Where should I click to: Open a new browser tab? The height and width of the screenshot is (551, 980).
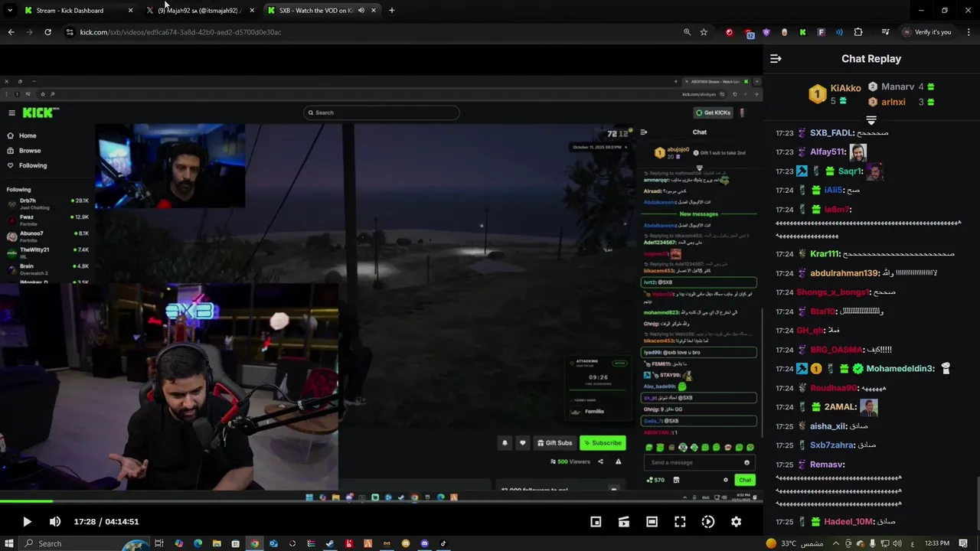391,11
